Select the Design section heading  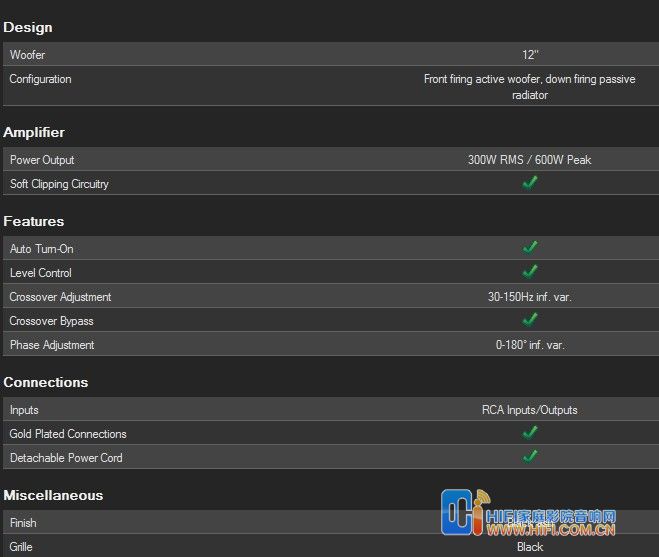click(x=28, y=27)
